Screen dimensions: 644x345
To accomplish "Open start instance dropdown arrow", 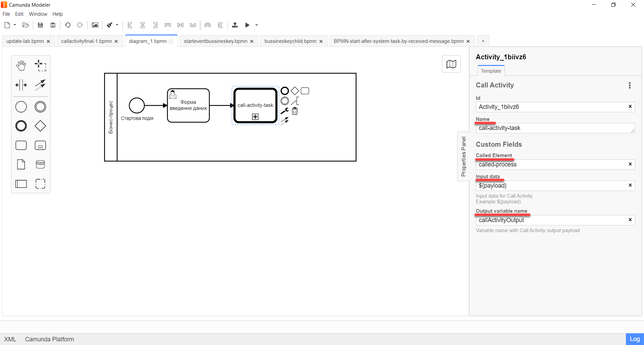I will 257,25.
